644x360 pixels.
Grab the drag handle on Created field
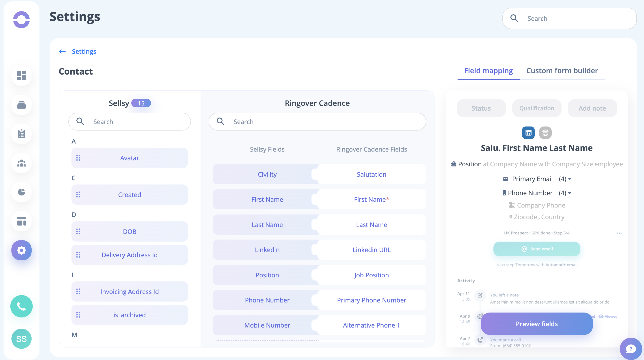pos(78,195)
